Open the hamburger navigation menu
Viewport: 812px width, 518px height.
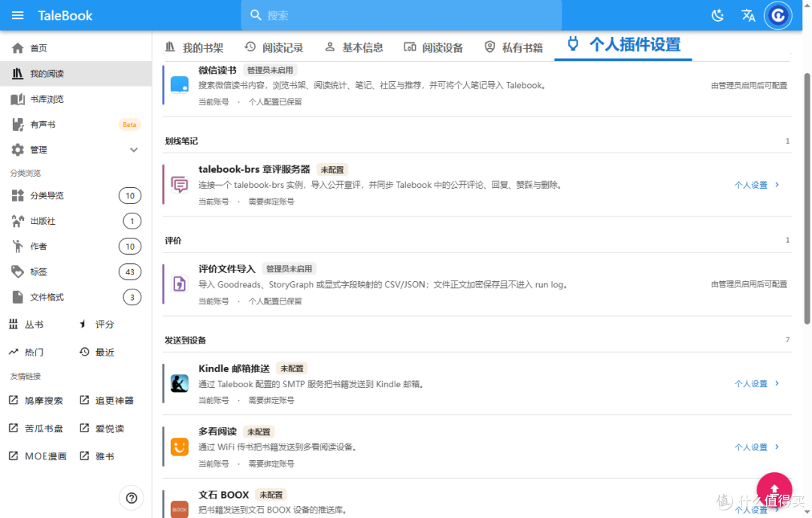tap(17, 15)
